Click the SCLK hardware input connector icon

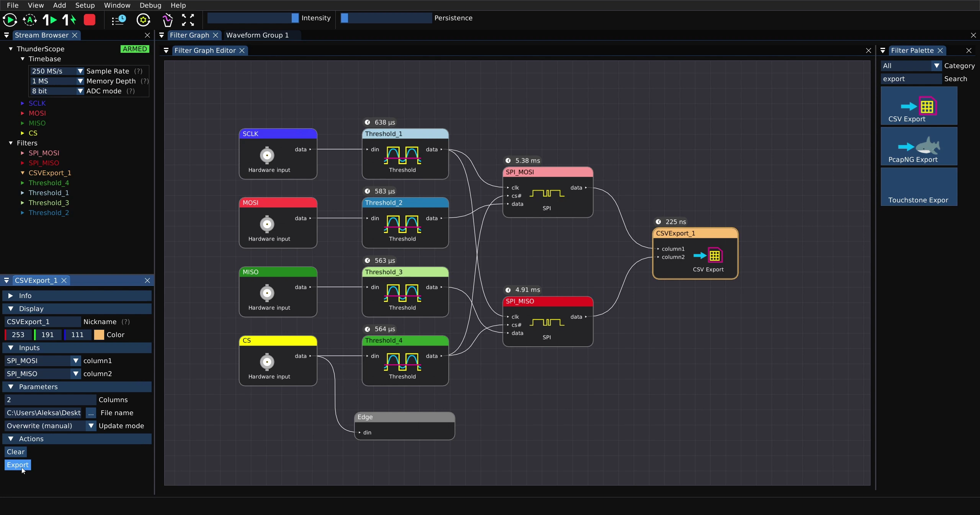click(x=267, y=155)
